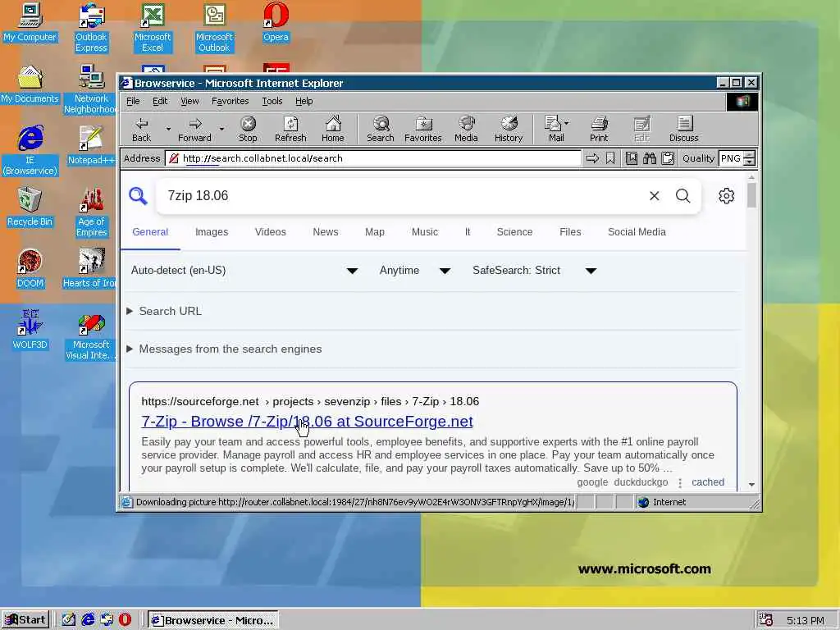Open the Recycle Bin desktop icon

(x=30, y=208)
